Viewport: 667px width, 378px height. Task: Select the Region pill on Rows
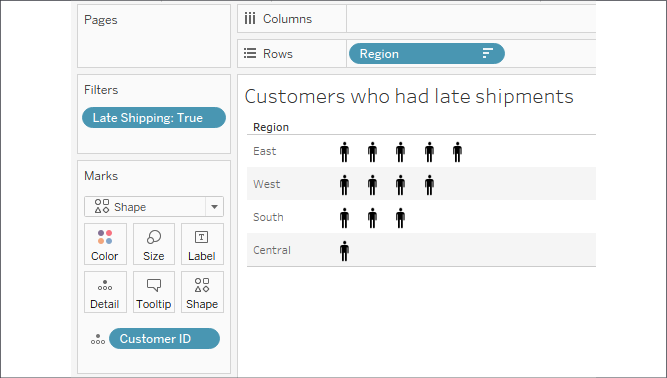tap(427, 54)
